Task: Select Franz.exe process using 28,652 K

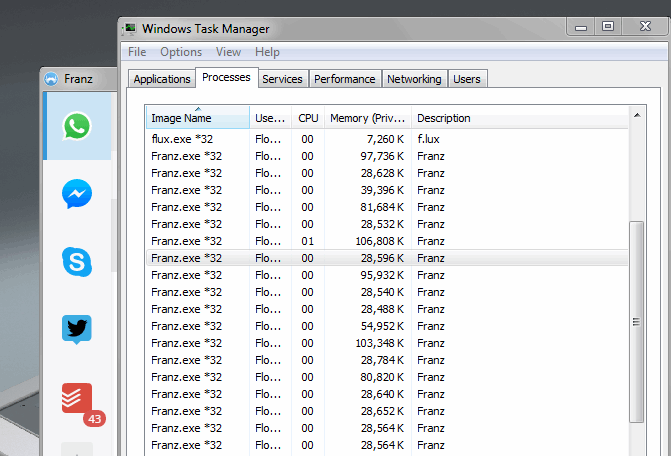Action: coord(387,411)
